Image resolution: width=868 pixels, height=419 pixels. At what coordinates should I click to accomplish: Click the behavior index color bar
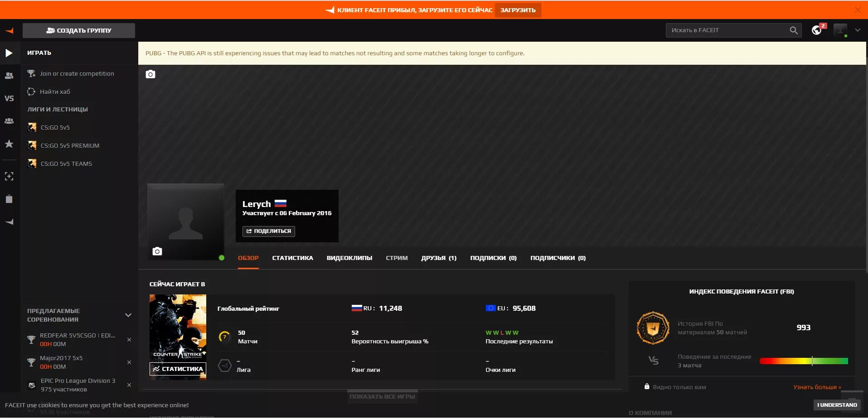click(804, 361)
